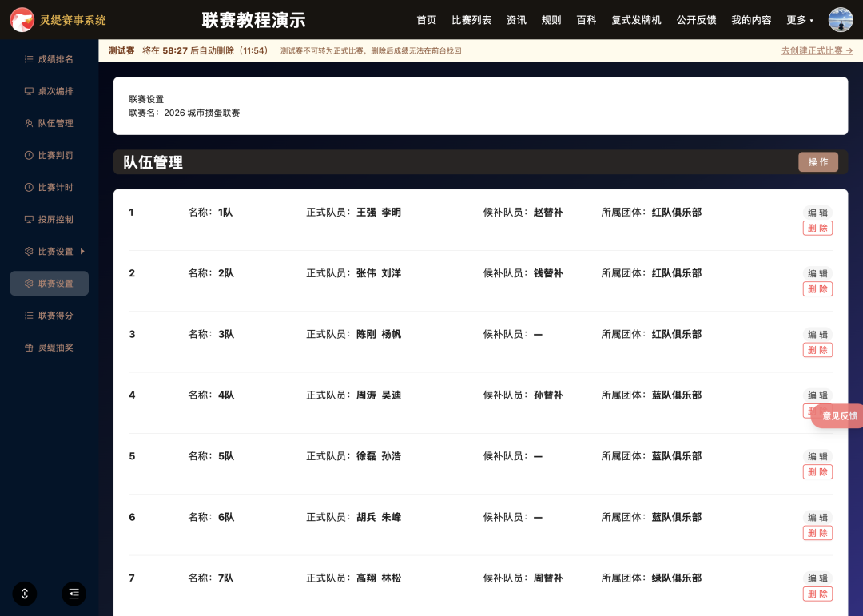Image resolution: width=863 pixels, height=616 pixels.
Task: Click the up-down arrows round button
Action: [x=25, y=594]
